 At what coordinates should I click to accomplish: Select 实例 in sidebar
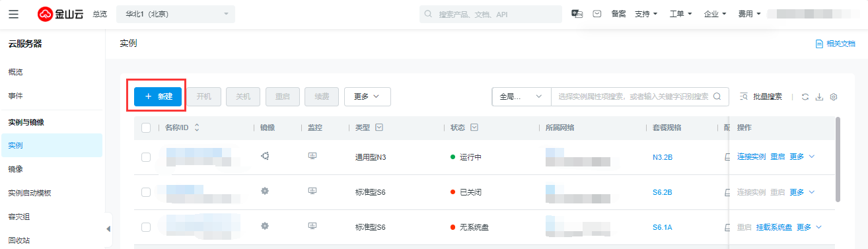click(x=52, y=145)
